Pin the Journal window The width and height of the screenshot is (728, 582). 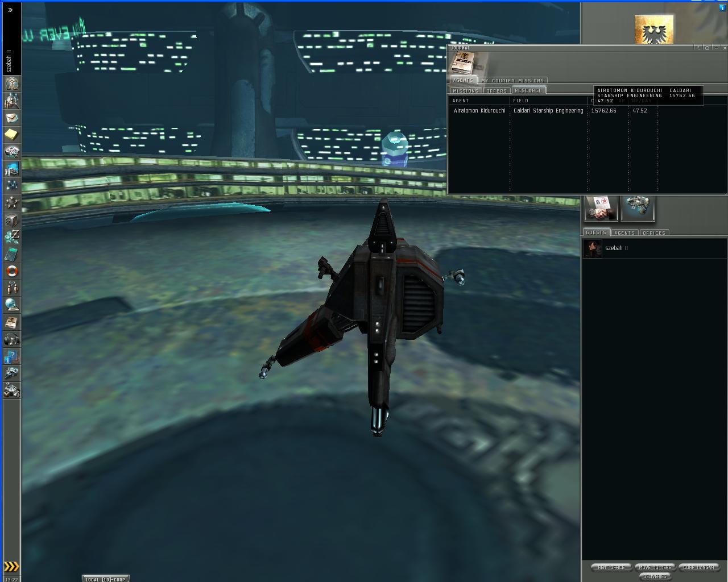[698, 48]
